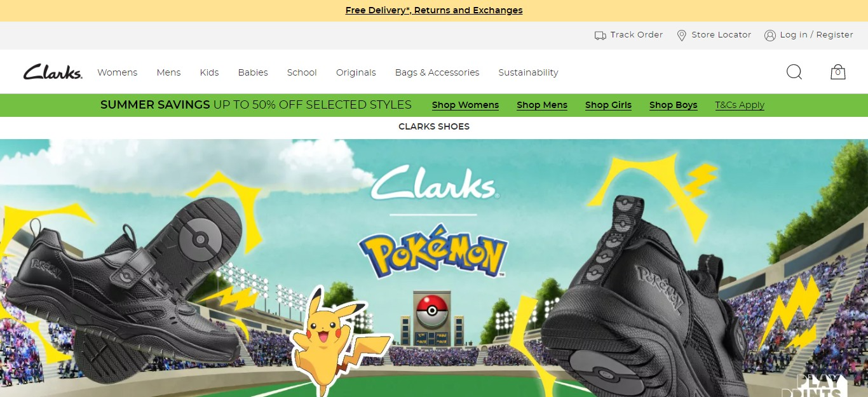Open the School category
Viewport: 868px width, 397px height.
tap(302, 72)
